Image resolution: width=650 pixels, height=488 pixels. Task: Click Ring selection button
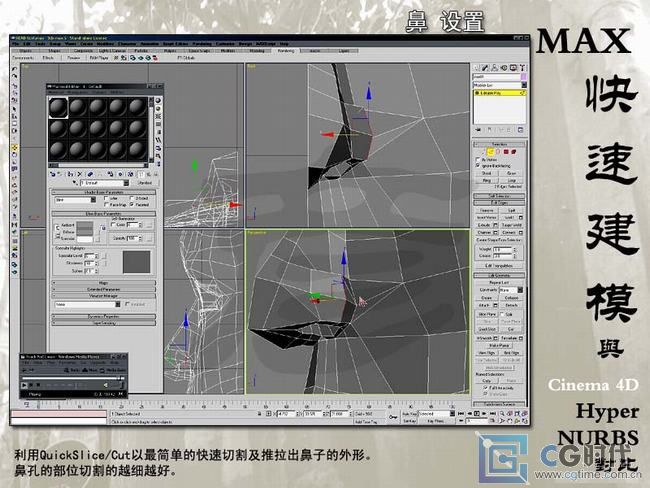pos(487,180)
